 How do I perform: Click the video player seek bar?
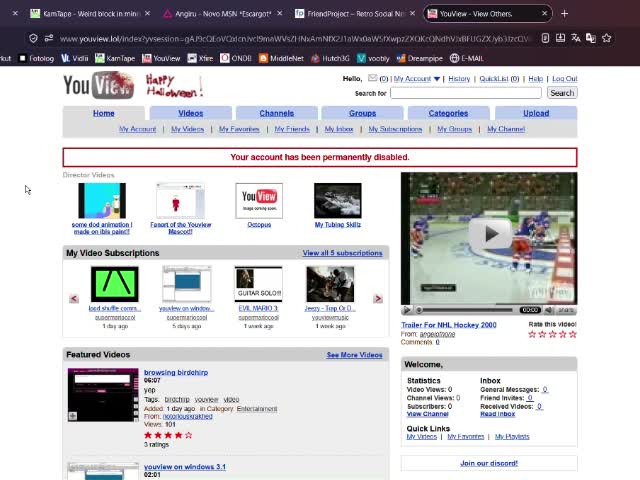[x=465, y=310]
